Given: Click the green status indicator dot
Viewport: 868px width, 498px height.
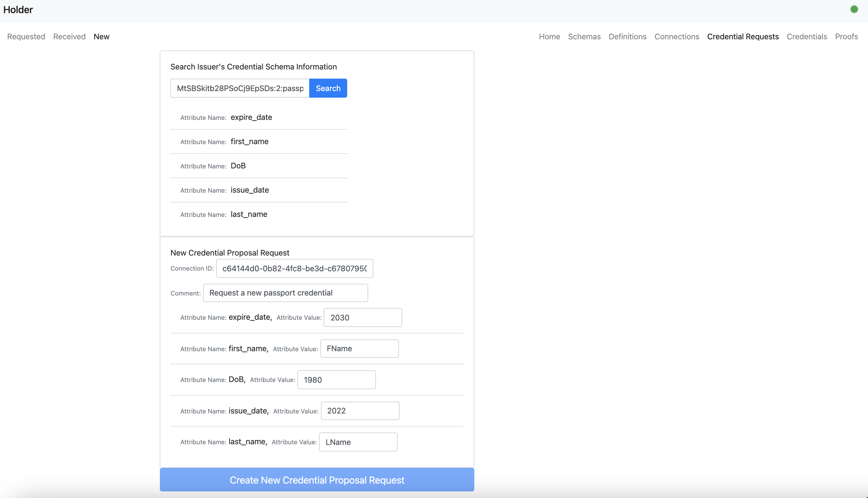Looking at the screenshot, I should 854,10.
